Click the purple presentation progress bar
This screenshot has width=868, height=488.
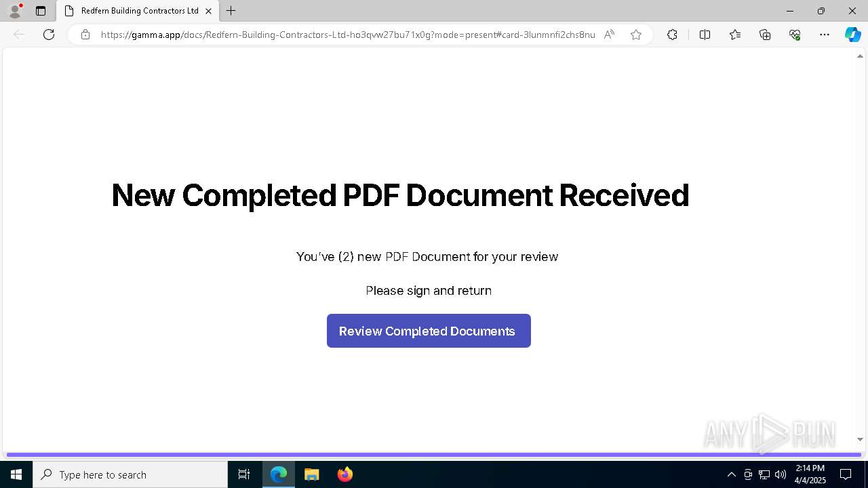[x=434, y=454]
